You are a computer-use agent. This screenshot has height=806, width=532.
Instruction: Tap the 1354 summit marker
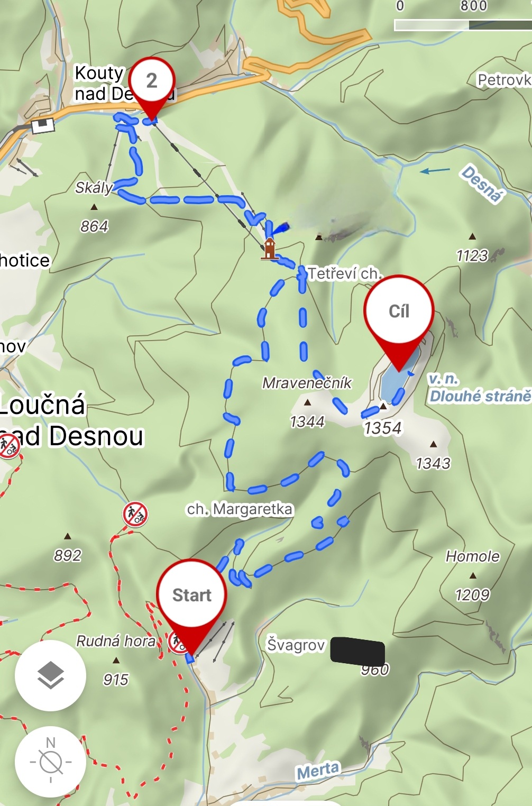click(383, 407)
